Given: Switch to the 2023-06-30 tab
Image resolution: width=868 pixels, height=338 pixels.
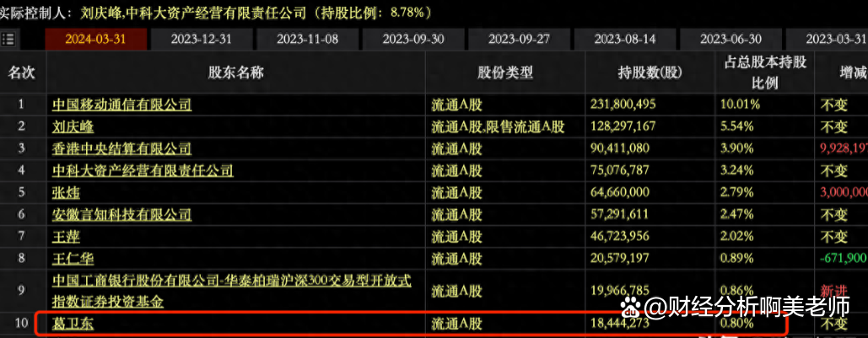Looking at the screenshot, I should pos(731,39).
